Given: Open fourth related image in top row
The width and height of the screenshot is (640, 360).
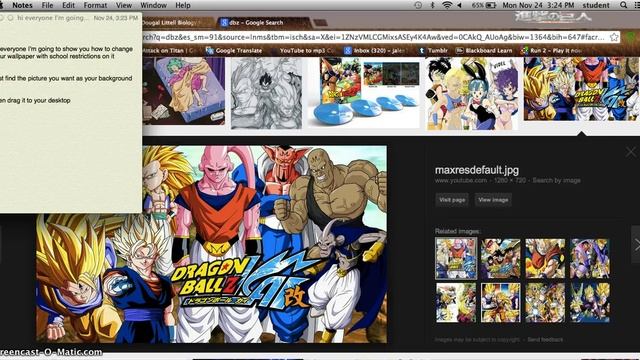Looking at the screenshot, I should pos(590,259).
